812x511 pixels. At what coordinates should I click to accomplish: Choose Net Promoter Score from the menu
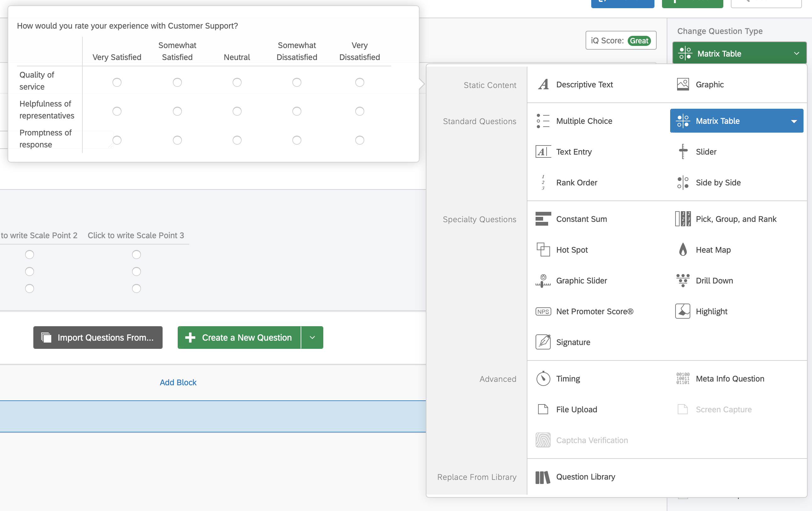(594, 311)
